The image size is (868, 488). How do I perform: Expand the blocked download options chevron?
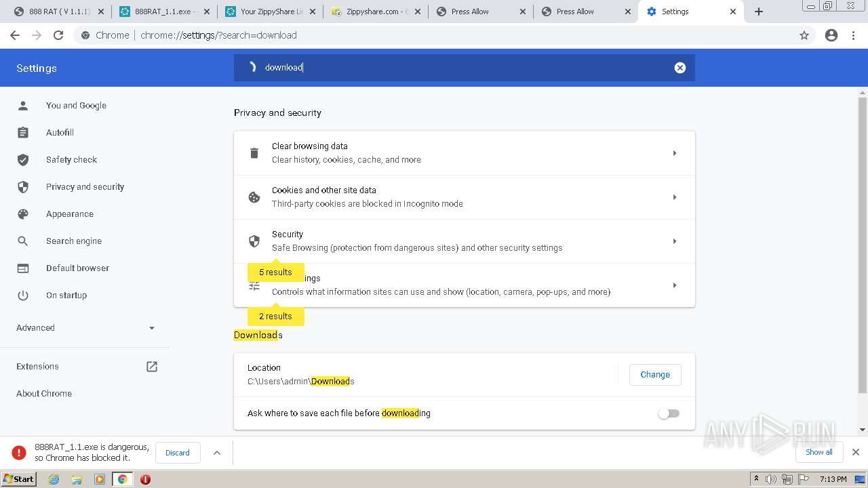click(217, 453)
